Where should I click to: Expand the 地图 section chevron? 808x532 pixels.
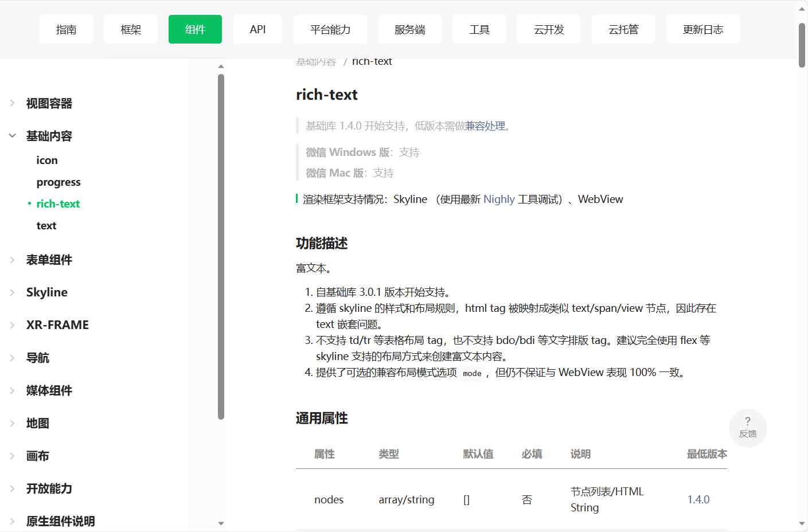click(x=12, y=423)
